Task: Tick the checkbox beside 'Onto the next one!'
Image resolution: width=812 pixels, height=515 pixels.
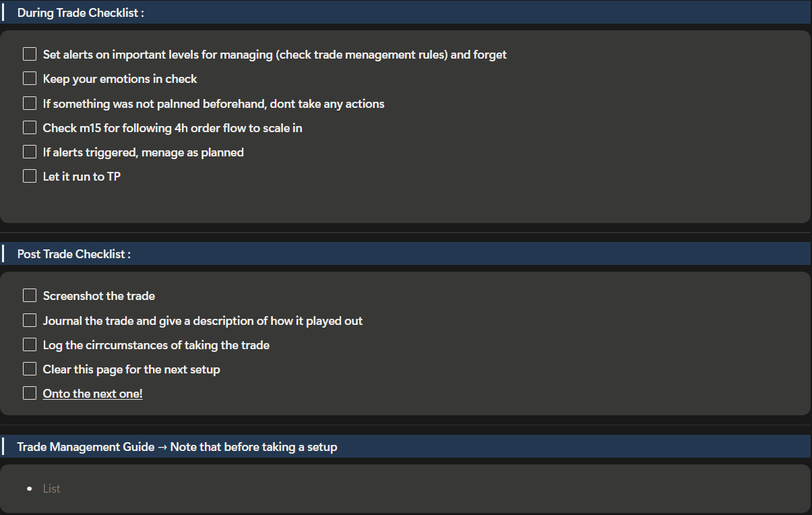Action: [x=30, y=393]
